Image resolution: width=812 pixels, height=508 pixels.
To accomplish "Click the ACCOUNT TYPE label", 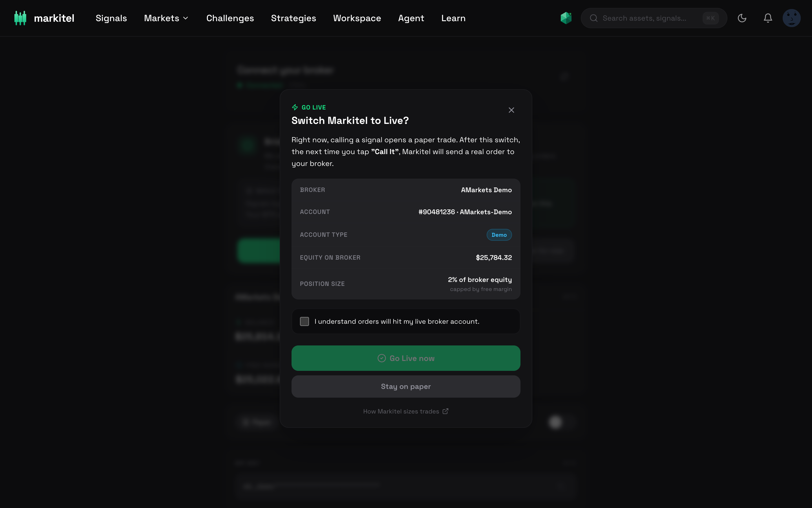I will tap(323, 235).
